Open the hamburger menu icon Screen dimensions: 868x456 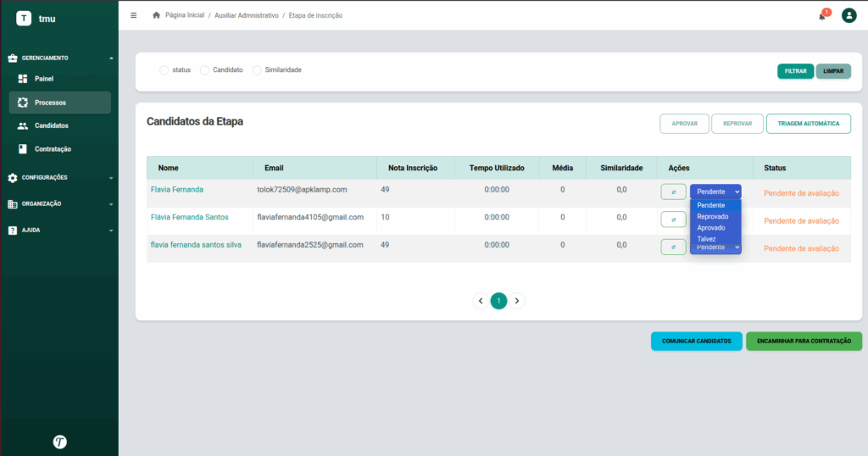(133, 15)
